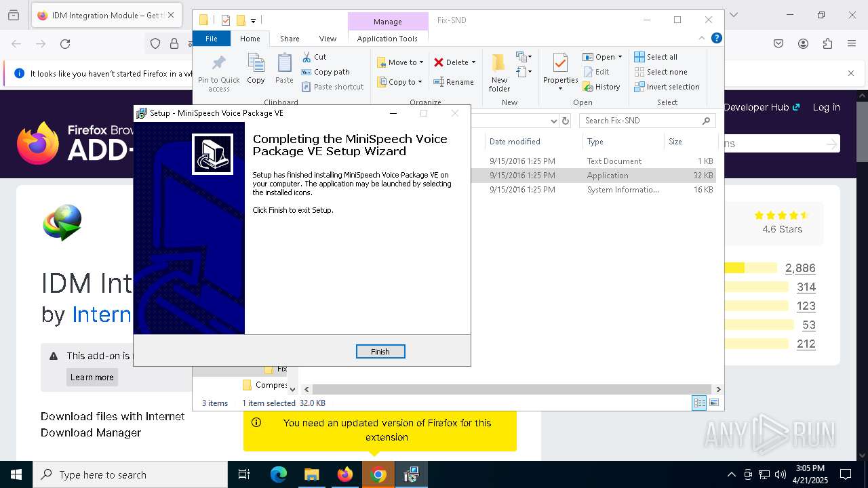Click Firefox Extensions puzzle icon
This screenshot has width=868, height=488.
pyautogui.click(x=827, y=44)
